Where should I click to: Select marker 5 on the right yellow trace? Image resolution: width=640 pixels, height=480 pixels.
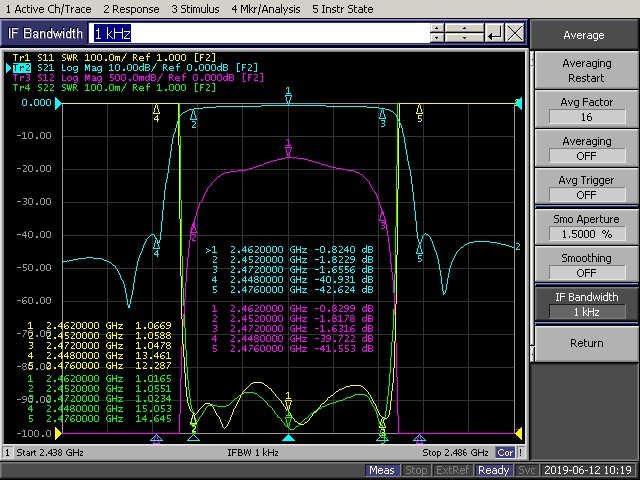pos(419,110)
